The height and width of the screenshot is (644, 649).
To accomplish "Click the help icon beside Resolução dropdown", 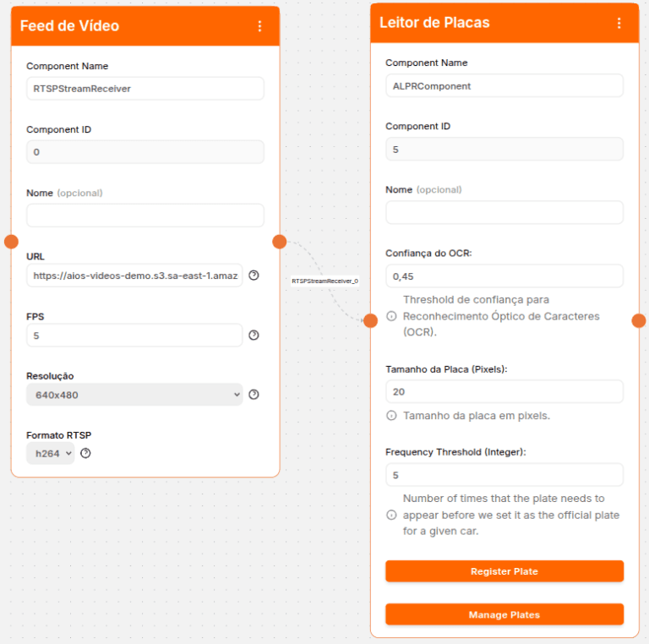I will [254, 395].
